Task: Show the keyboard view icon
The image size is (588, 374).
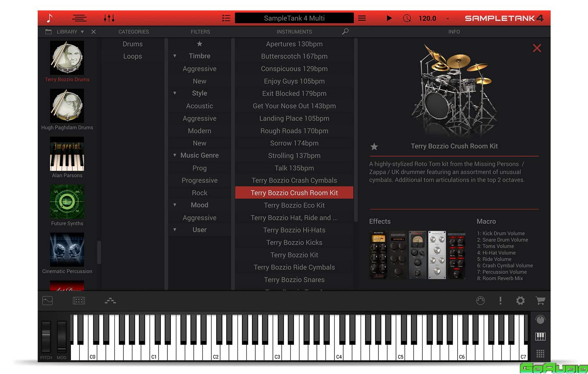Action: click(540, 336)
